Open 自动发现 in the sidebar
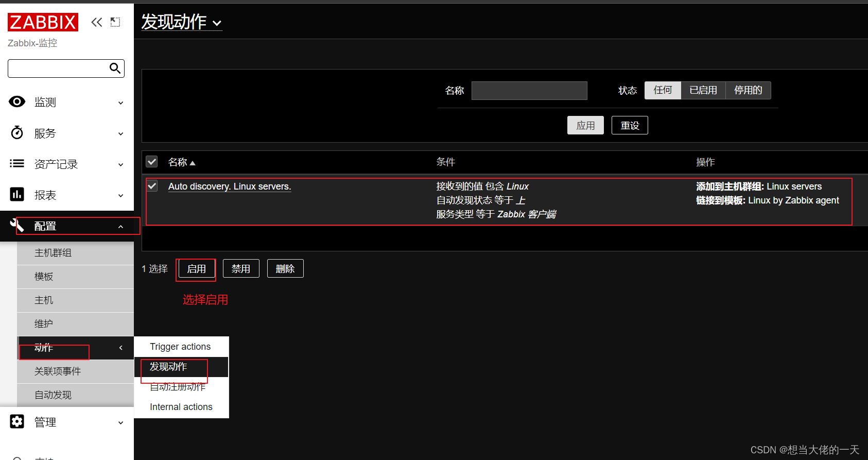The image size is (868, 460). (x=75, y=395)
